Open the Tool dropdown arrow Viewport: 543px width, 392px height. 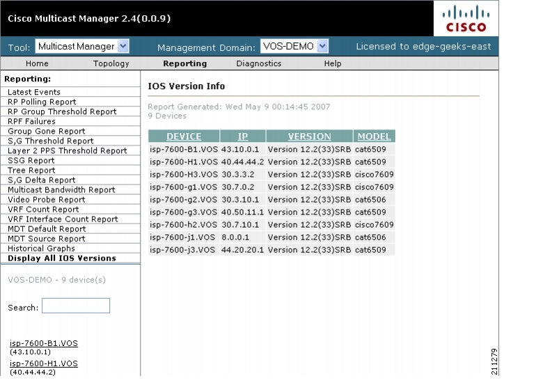[123, 46]
